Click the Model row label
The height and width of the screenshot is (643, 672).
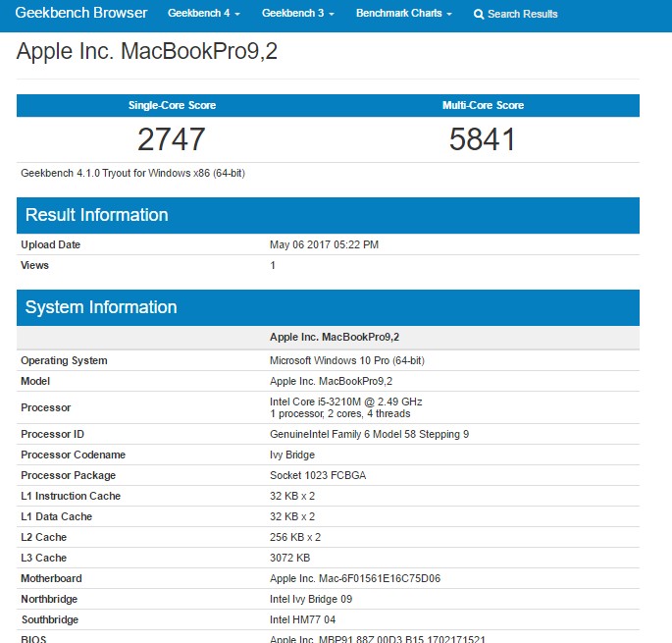coord(35,381)
